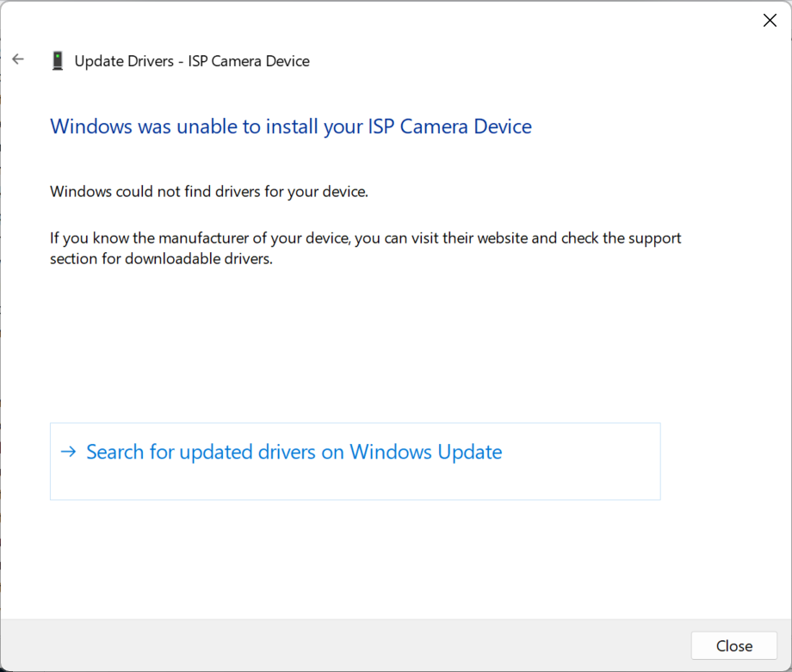Search for updated drivers on Windows Update
Screen dimensions: 792x672
pyautogui.click(x=294, y=453)
